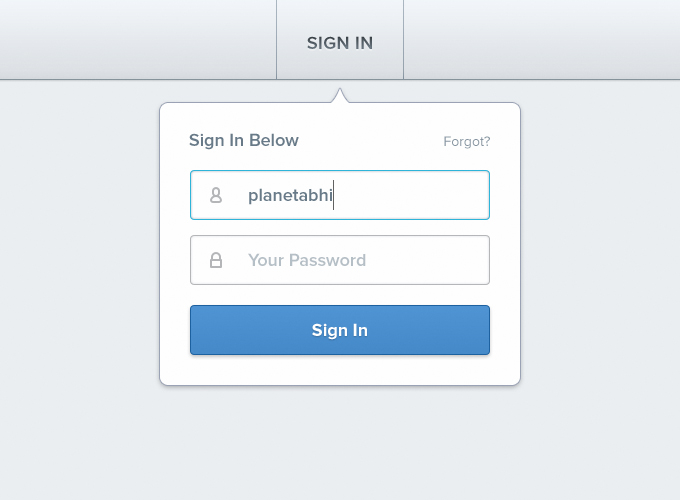The image size is (680, 500).
Task: Click the empty header section right of SIGN IN
Action: point(542,39)
